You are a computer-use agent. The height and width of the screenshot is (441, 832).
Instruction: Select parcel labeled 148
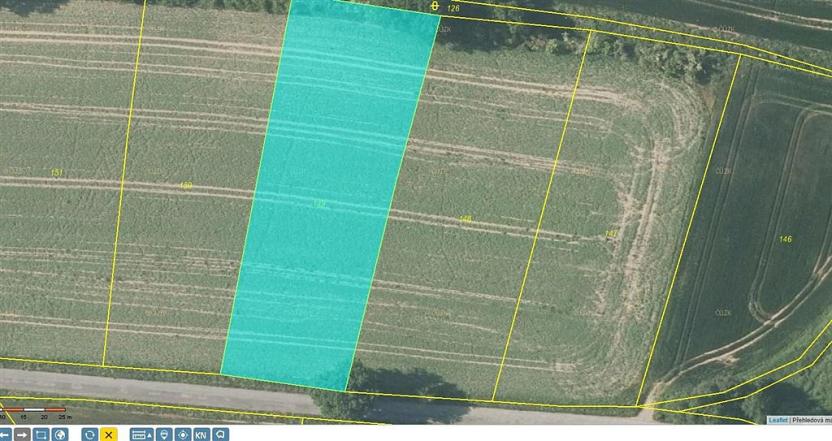pyautogui.click(x=465, y=219)
